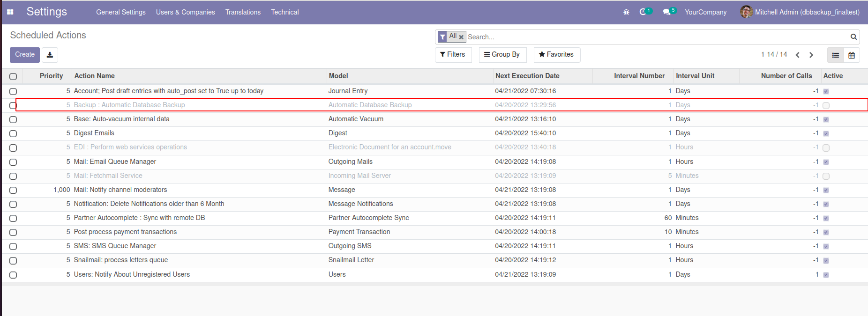868x316 pixels.
Task: Toggle Active box for Fetchmail Service row
Action: pos(826,176)
